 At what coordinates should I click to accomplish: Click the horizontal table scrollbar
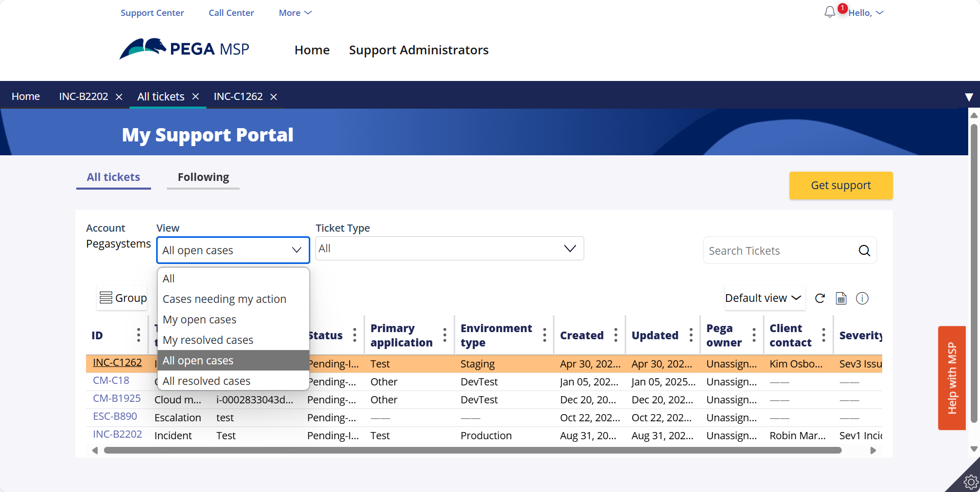[472, 450]
